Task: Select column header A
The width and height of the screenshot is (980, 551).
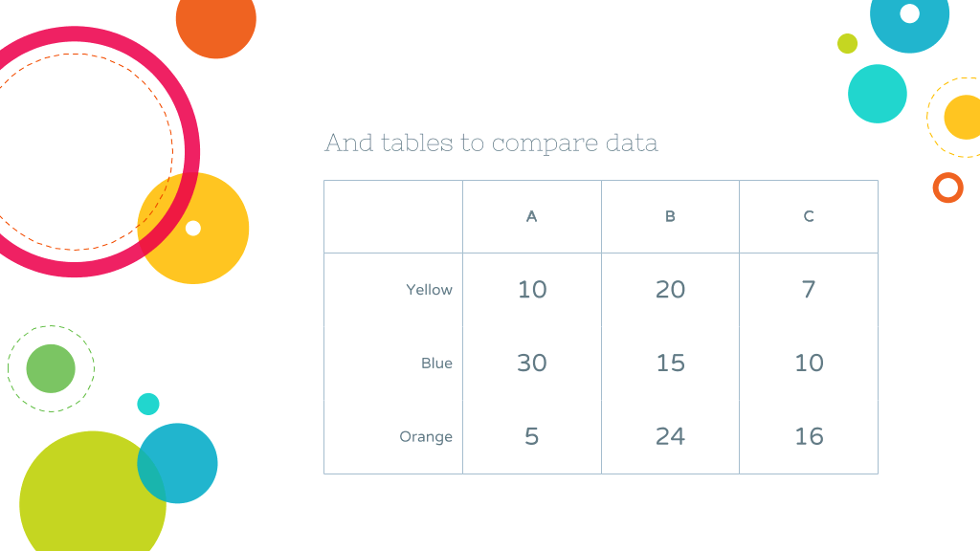Action: pyautogui.click(x=532, y=217)
